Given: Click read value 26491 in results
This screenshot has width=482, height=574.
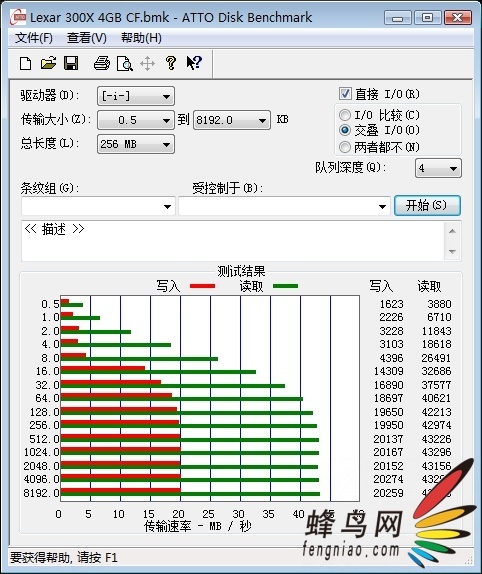Looking at the screenshot, I should point(436,358).
